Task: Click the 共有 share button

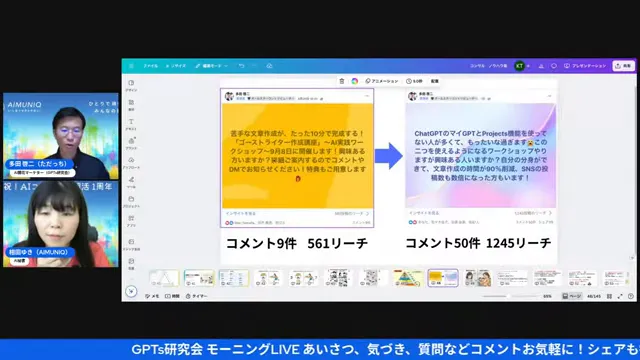Action: [x=623, y=66]
